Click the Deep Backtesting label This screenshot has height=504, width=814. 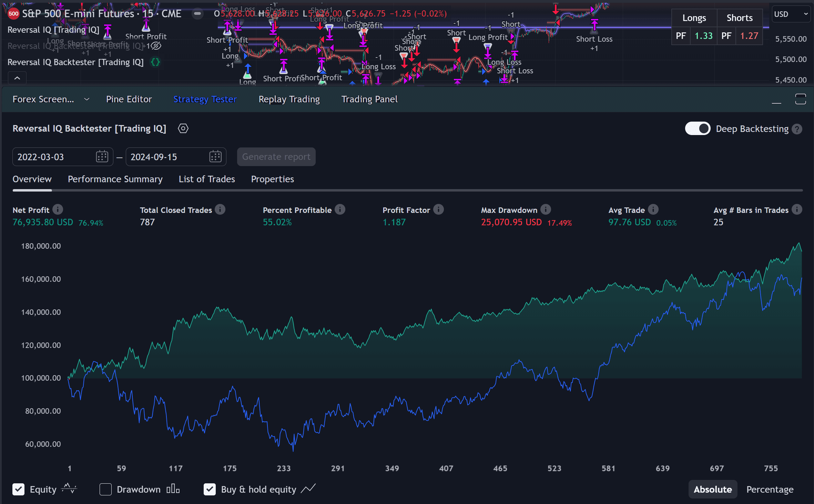(752, 129)
